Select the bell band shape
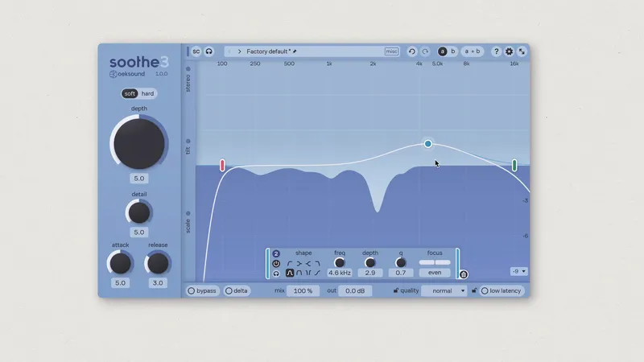Image resolution: width=644 pixels, height=362 pixels. pyautogui.click(x=290, y=273)
